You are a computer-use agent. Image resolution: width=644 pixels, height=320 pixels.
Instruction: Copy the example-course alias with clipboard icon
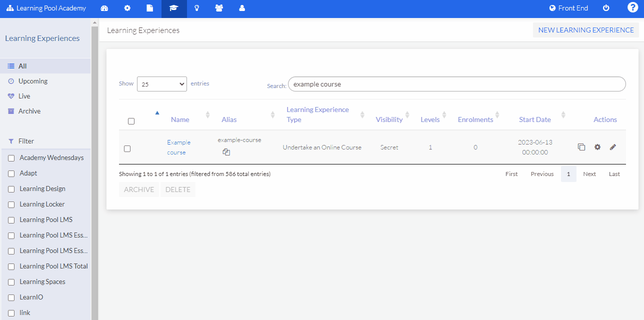point(226,151)
